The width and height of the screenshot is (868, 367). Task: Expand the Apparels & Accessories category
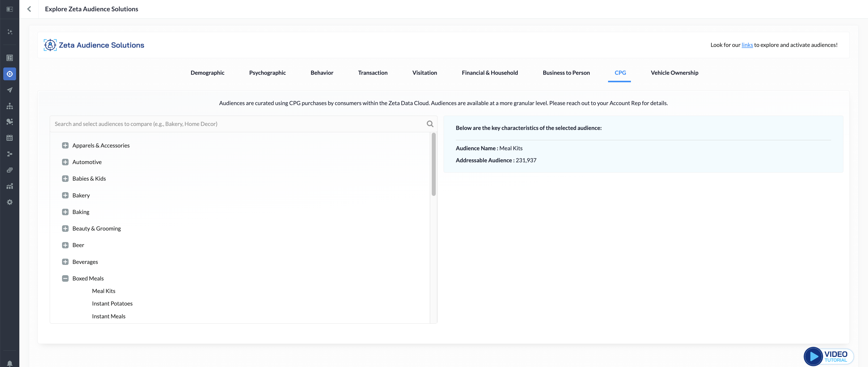(x=65, y=145)
